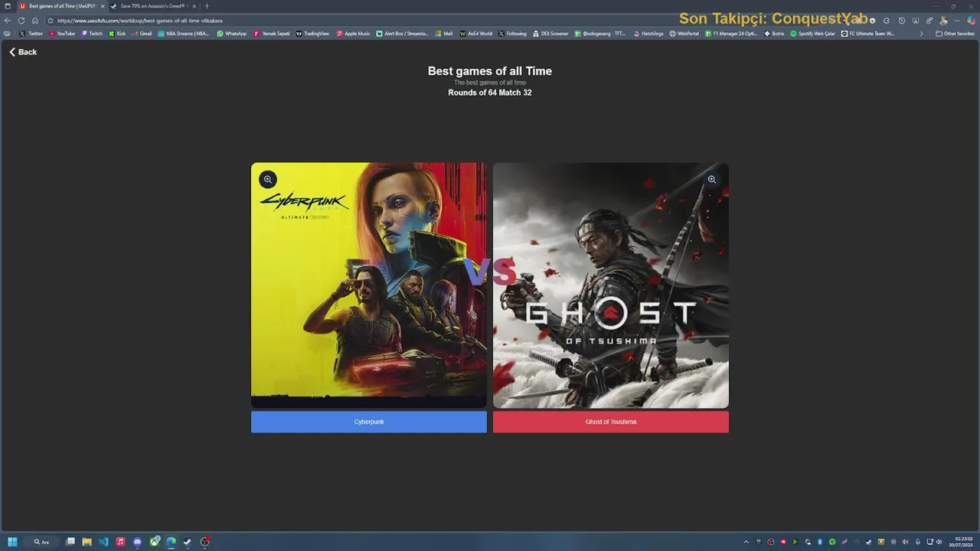Open the AoE4 World bookmark
The height and width of the screenshot is (551, 980).
coord(475,34)
